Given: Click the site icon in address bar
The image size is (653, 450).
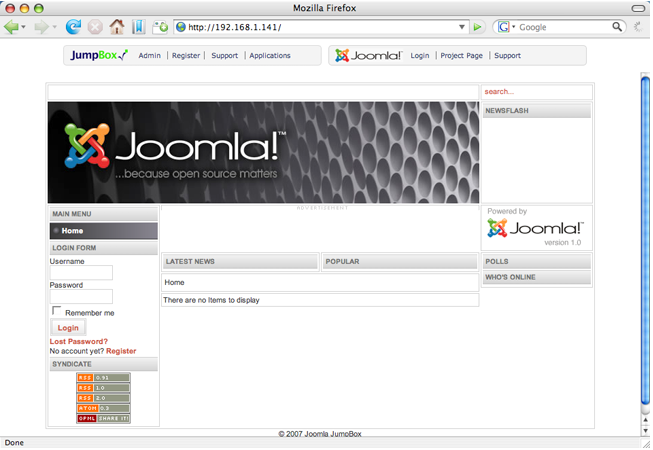Looking at the screenshot, I should pos(181,27).
